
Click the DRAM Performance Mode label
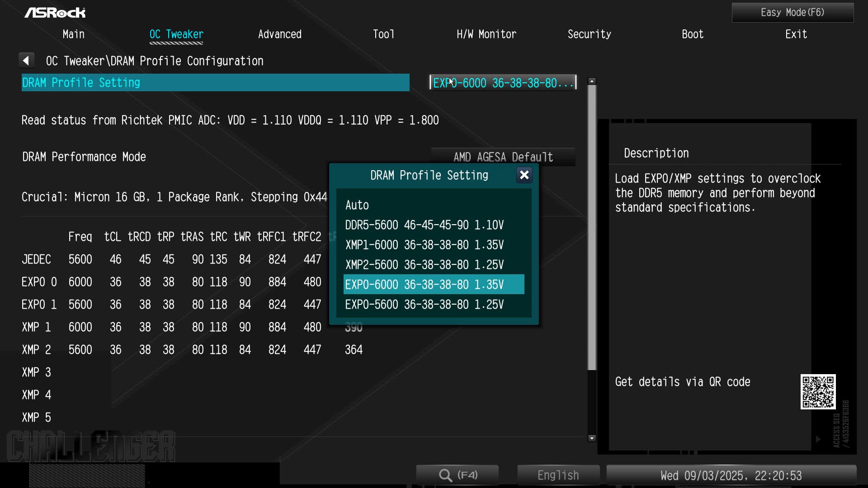pos(84,157)
